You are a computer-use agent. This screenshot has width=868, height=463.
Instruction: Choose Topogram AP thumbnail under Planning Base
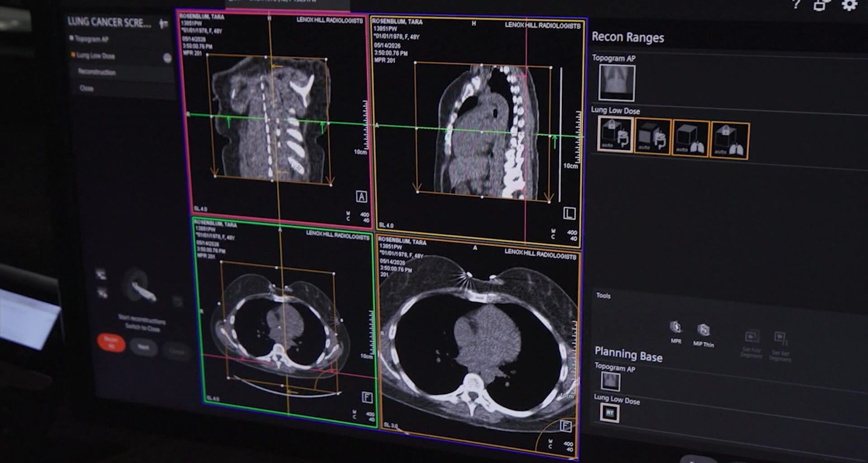[610, 382]
